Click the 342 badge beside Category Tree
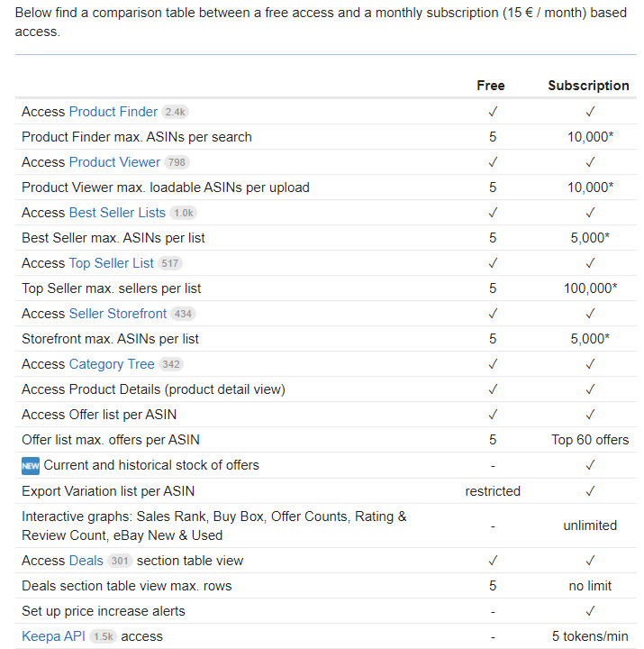This screenshot has width=644, height=649. tap(170, 365)
